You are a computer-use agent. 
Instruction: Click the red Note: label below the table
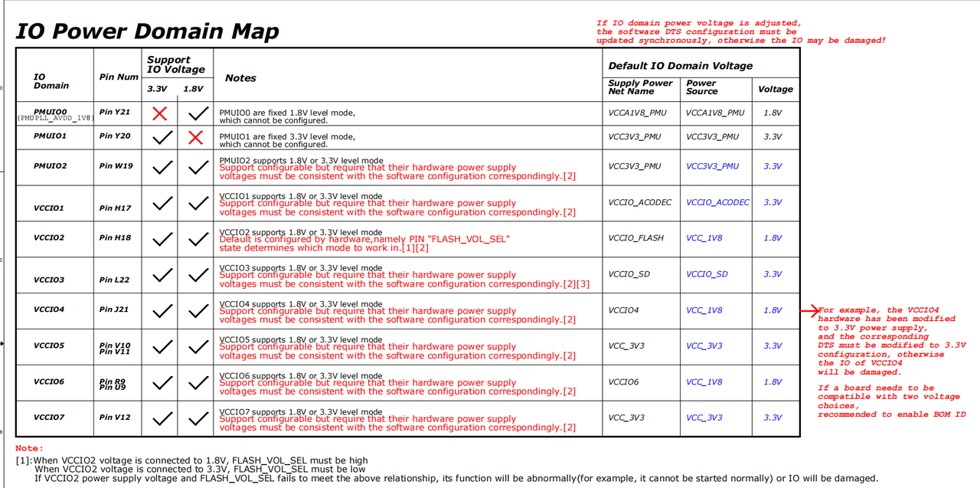pos(30,448)
